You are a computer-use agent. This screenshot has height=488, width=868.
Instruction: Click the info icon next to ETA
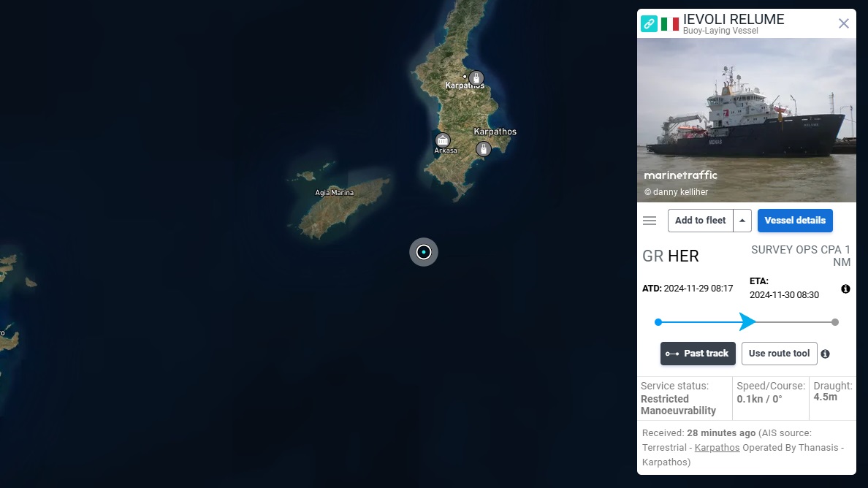[x=845, y=289]
